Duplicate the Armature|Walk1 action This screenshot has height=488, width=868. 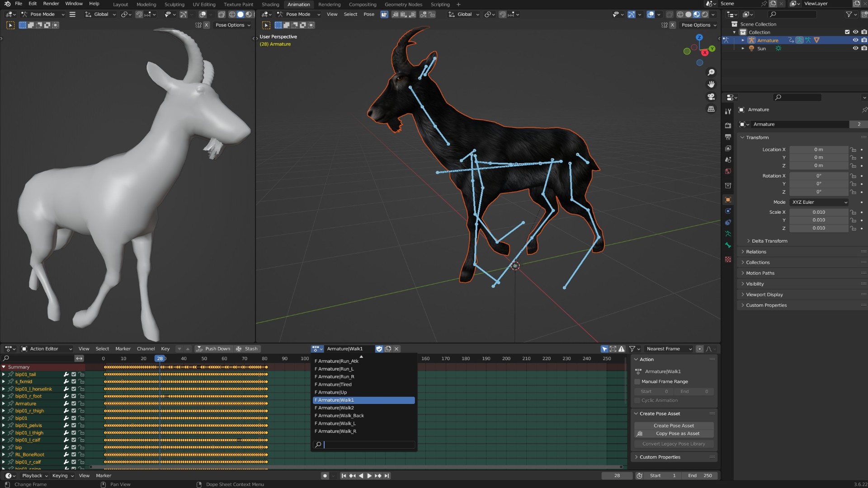tap(388, 349)
